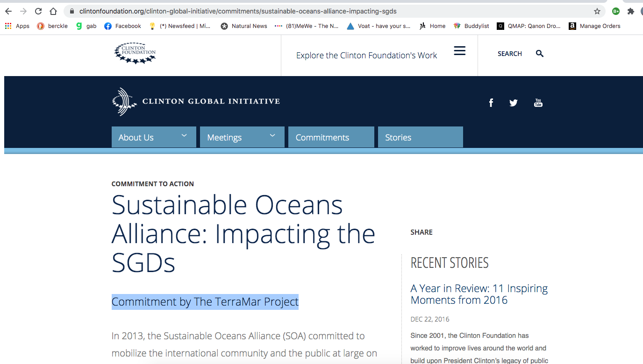This screenshot has height=364, width=643.
Task: Open the Meetings menu
Action: pyautogui.click(x=242, y=137)
